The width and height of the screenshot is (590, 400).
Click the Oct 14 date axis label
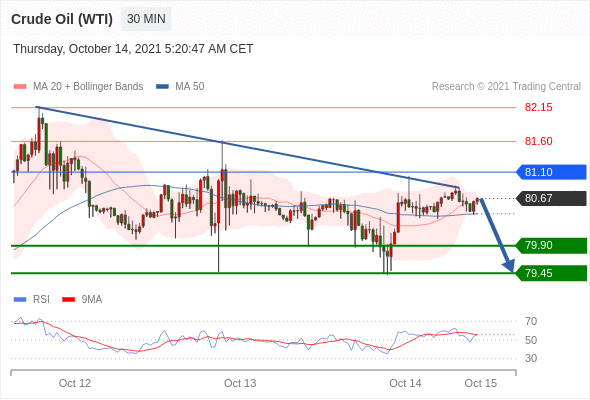[405, 383]
